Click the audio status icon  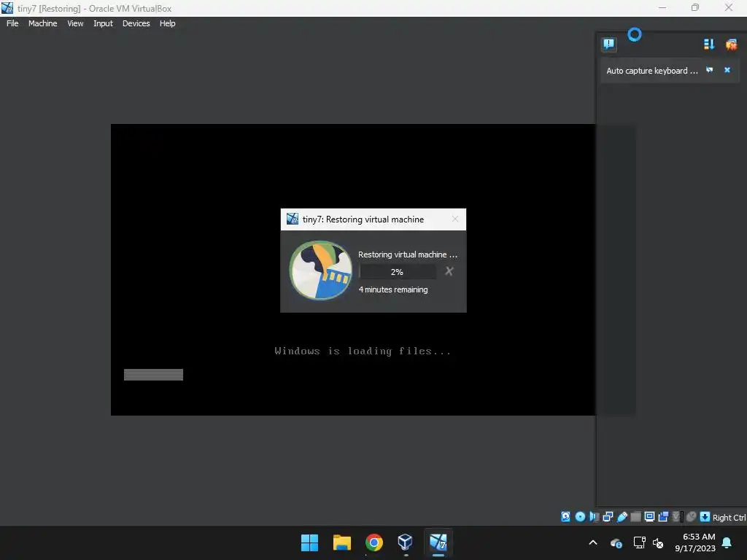coord(594,517)
